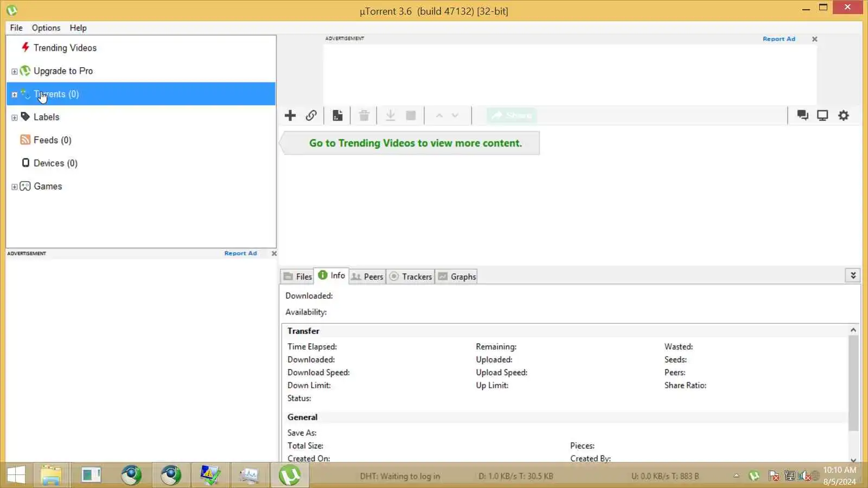Open the File menu

pos(16,28)
